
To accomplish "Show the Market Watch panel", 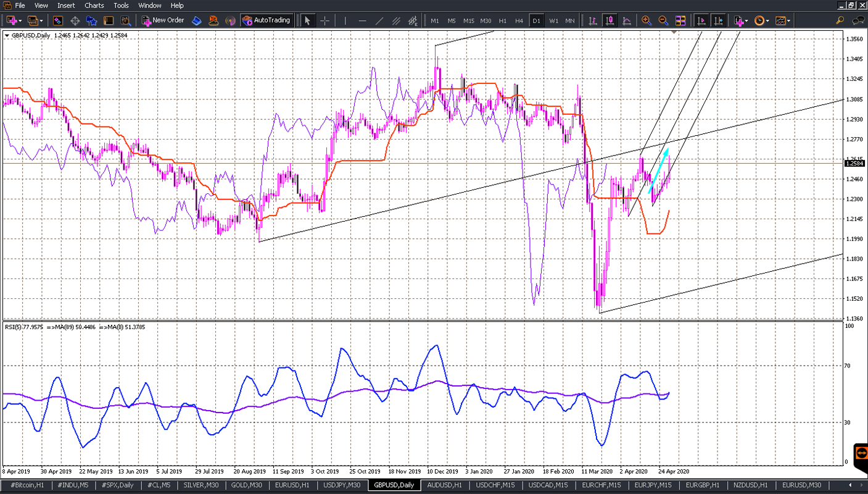I will pyautogui.click(x=57, y=20).
